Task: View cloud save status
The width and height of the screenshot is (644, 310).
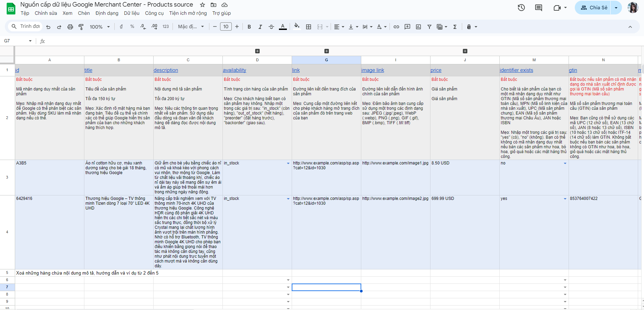Action: (x=225, y=5)
